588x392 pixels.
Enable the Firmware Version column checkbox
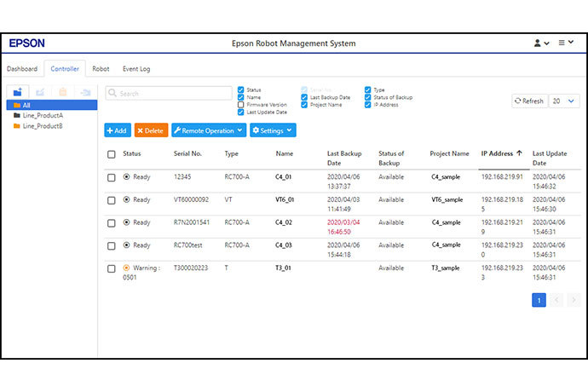pyautogui.click(x=241, y=105)
